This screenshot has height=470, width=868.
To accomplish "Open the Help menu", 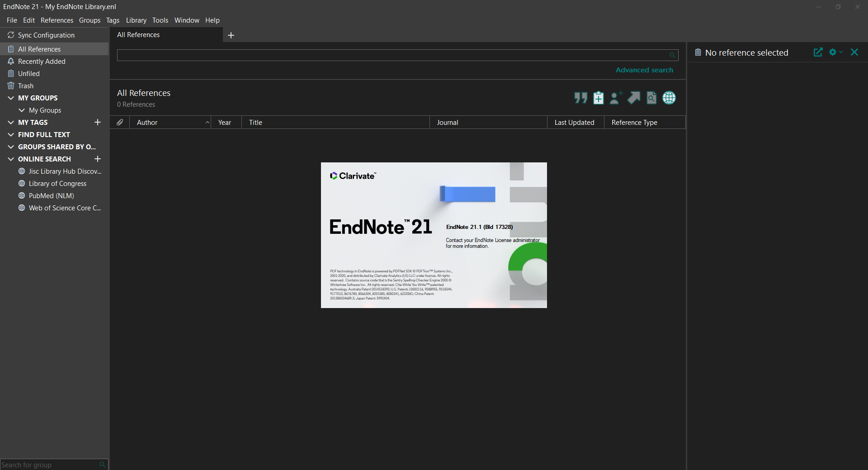I will [212, 20].
